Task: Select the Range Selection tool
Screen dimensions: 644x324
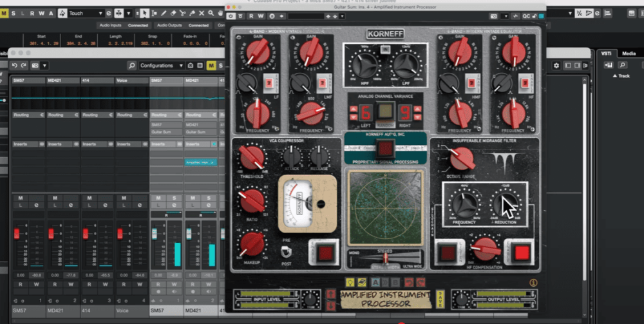Action: [154, 13]
